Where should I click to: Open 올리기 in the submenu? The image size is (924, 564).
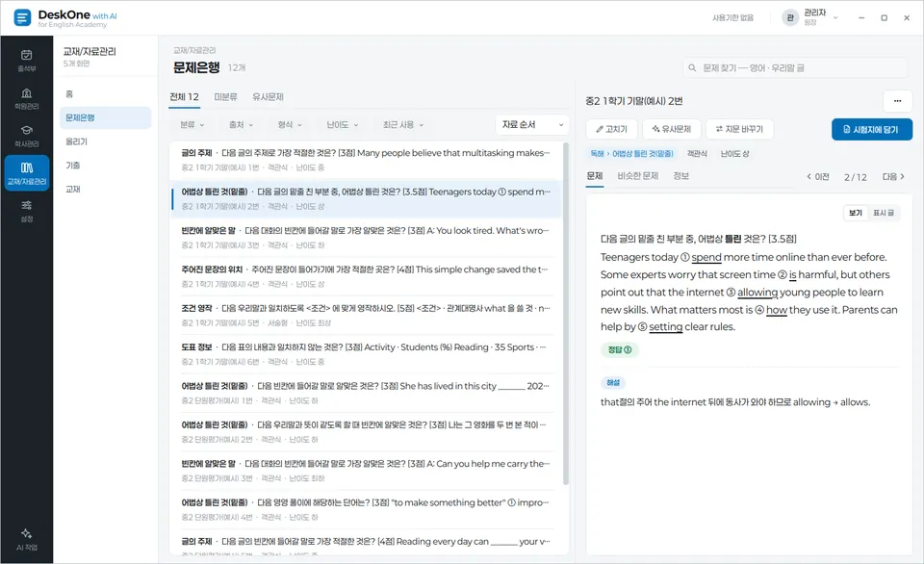pyautogui.click(x=106, y=141)
